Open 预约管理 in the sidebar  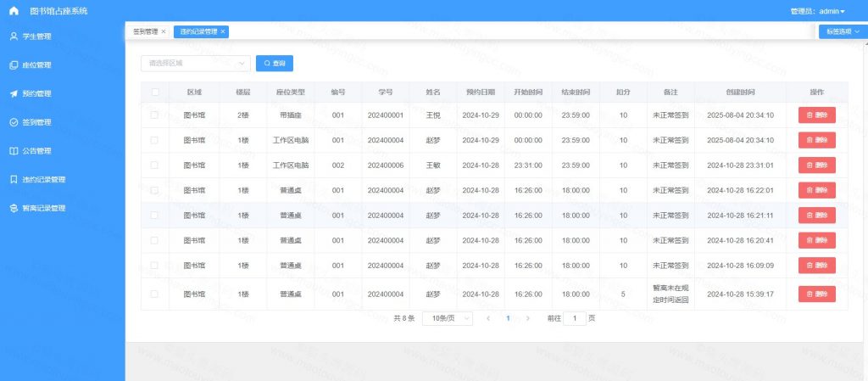pos(63,93)
